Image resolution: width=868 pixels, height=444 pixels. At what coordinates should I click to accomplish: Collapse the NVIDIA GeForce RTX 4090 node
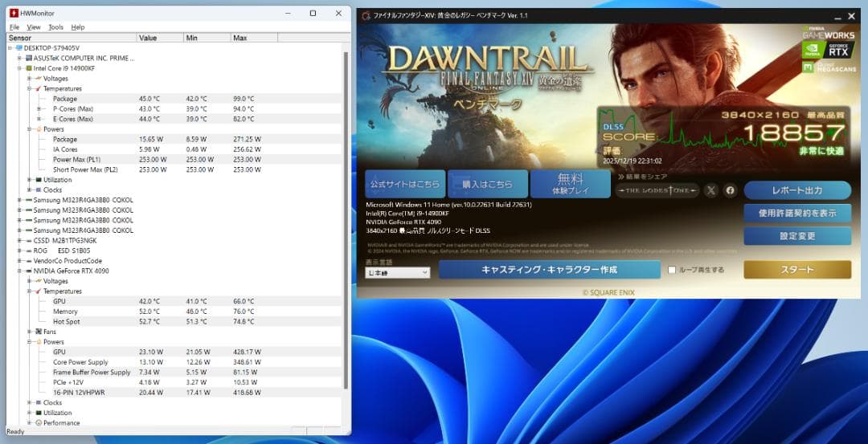[20, 271]
